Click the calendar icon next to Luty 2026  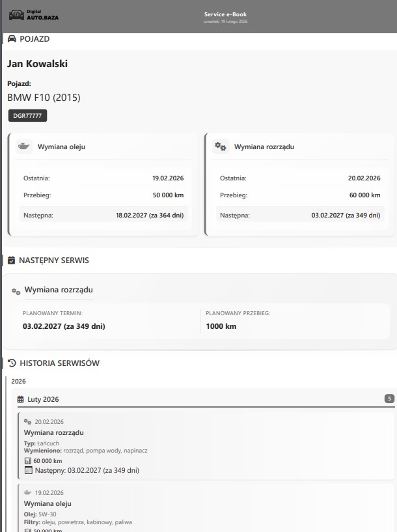click(20, 399)
